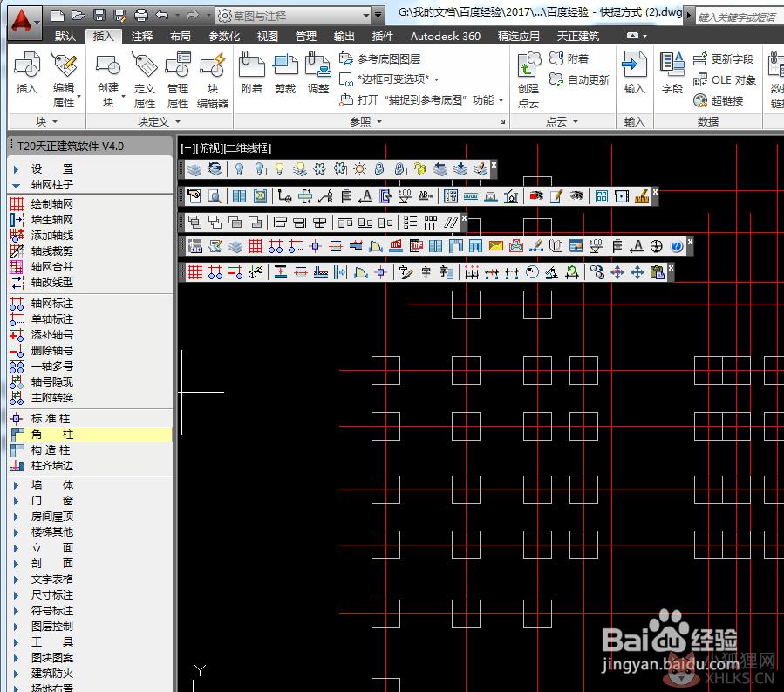Click the Open file folder icon
This screenshot has width=784, height=692.
tap(78, 16)
